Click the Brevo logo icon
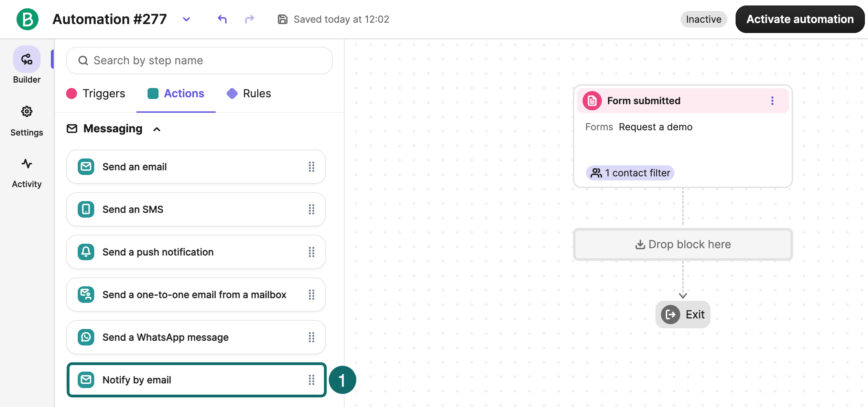The height and width of the screenshot is (407, 868). coord(27,19)
